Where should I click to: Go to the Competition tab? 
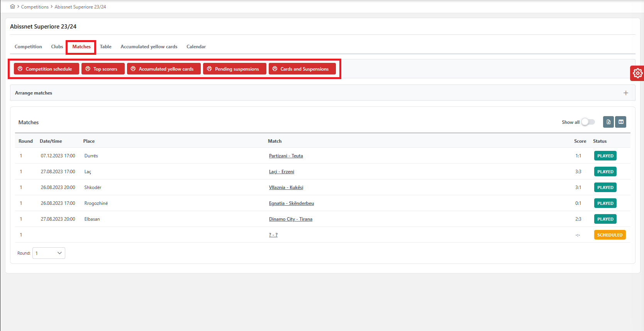(x=28, y=47)
